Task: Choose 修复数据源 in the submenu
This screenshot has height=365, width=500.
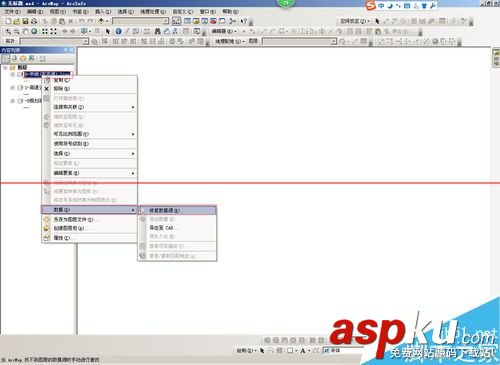Action: coord(177,211)
